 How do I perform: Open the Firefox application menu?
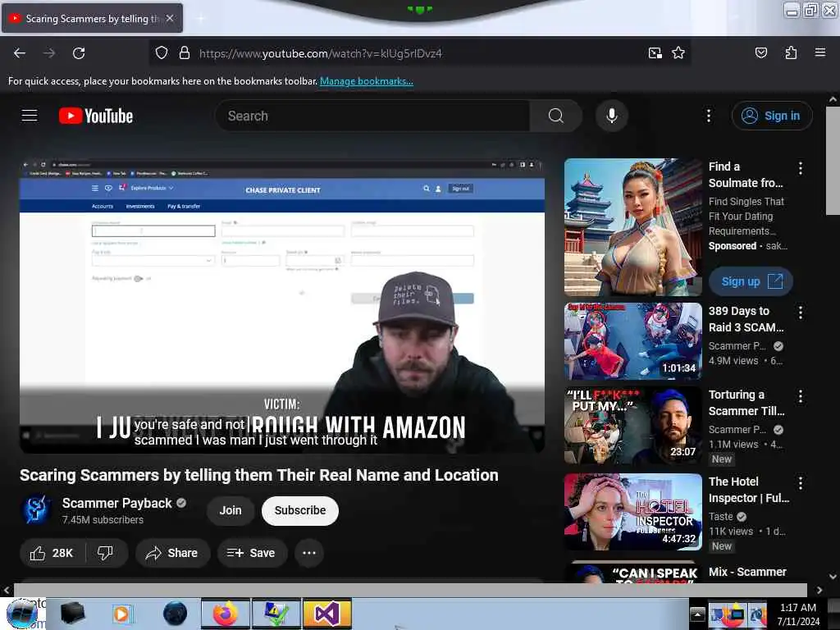tap(820, 52)
